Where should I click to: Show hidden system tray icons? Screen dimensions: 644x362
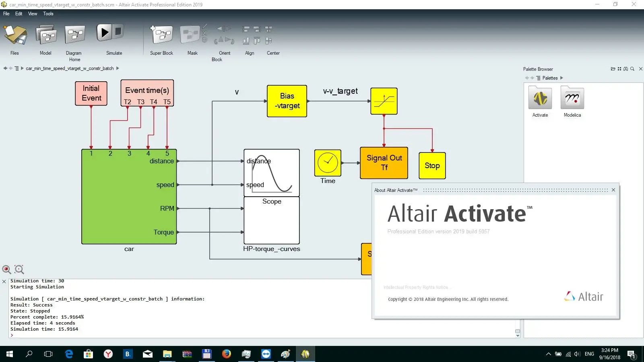coord(548,354)
